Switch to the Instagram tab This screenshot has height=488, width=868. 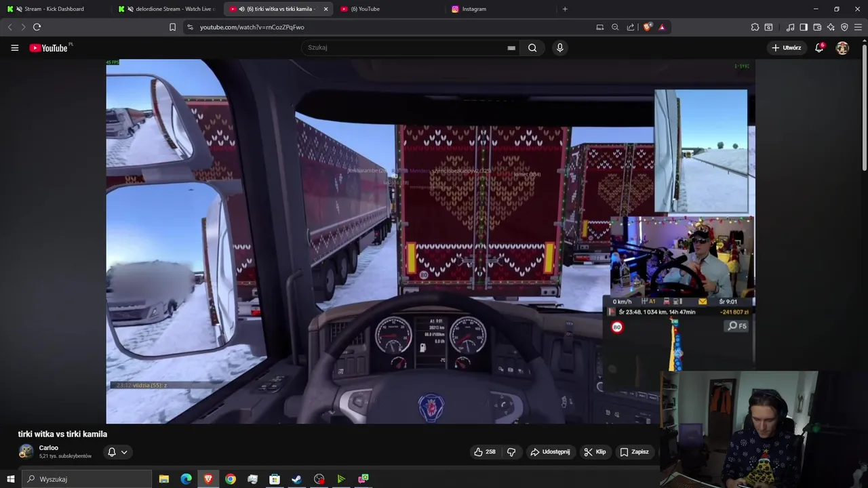click(x=500, y=9)
